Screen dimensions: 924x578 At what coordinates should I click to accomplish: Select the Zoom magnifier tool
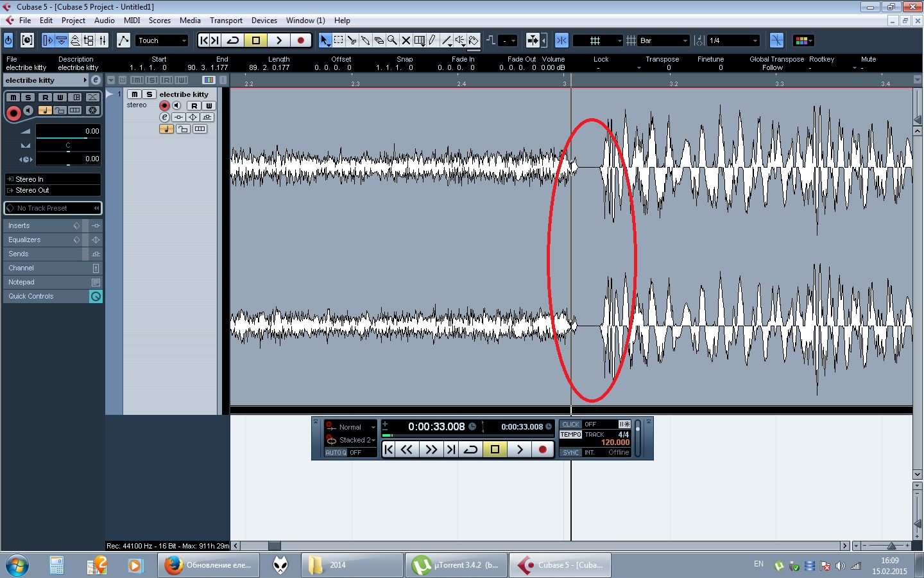click(x=392, y=40)
